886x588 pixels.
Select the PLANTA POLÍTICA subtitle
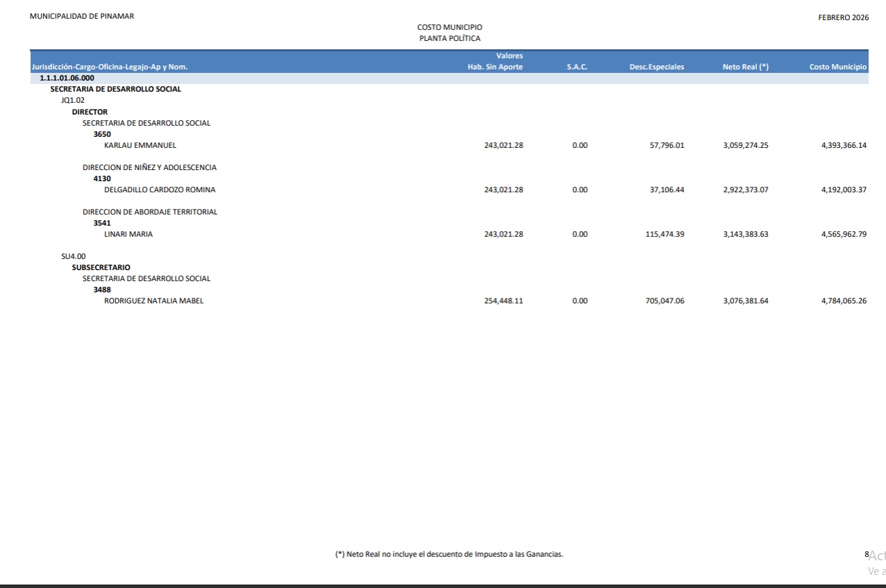(x=449, y=38)
